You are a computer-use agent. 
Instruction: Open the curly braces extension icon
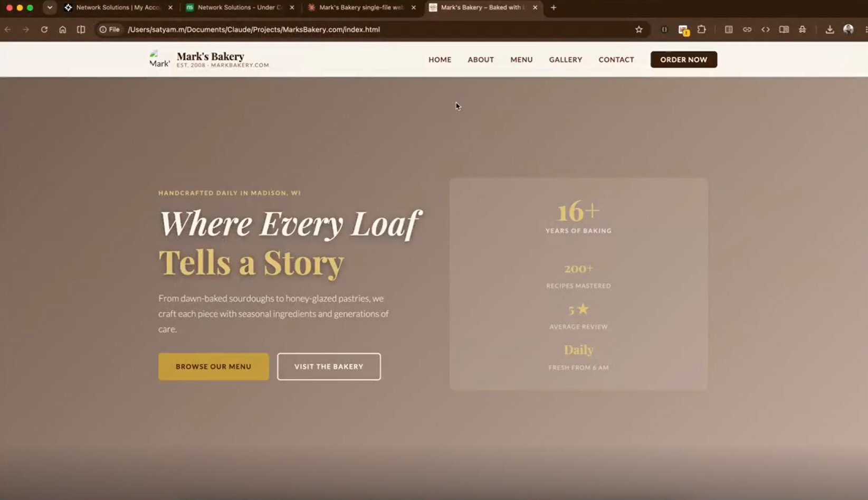click(664, 30)
